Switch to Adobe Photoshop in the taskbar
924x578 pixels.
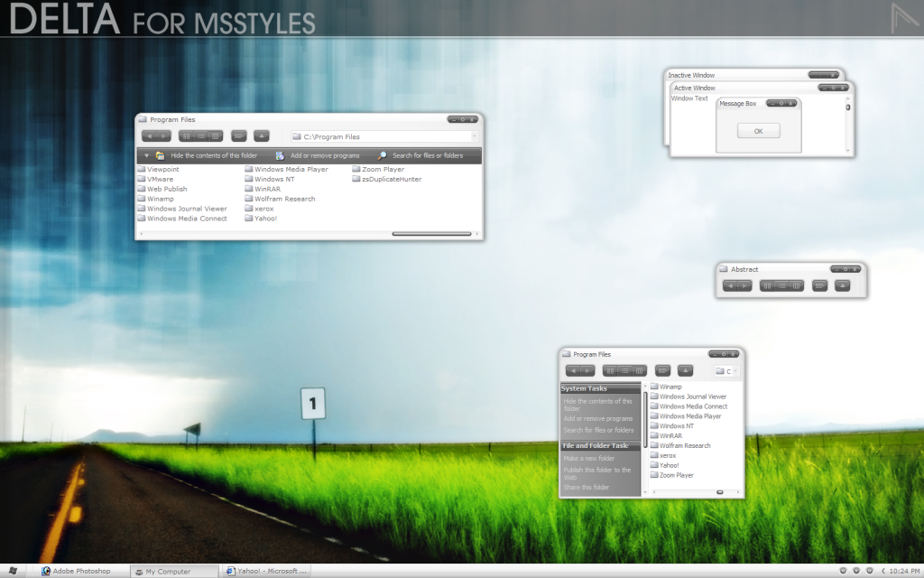81,571
